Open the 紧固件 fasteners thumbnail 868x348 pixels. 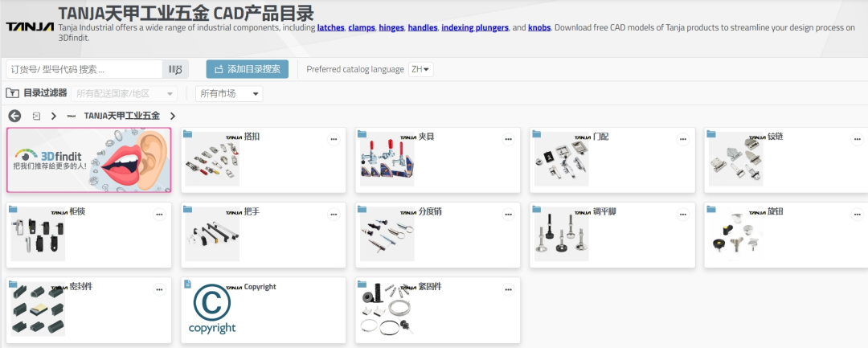tap(387, 309)
